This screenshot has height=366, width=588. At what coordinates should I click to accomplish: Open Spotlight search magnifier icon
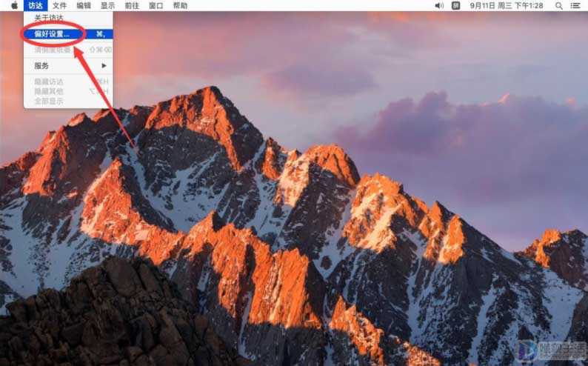coord(559,6)
